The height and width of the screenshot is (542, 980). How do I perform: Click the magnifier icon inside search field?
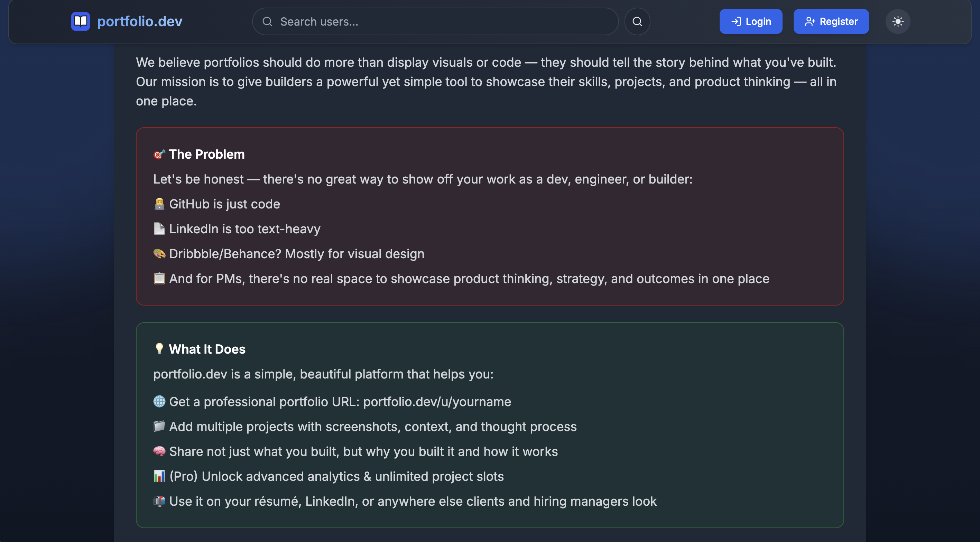click(267, 21)
